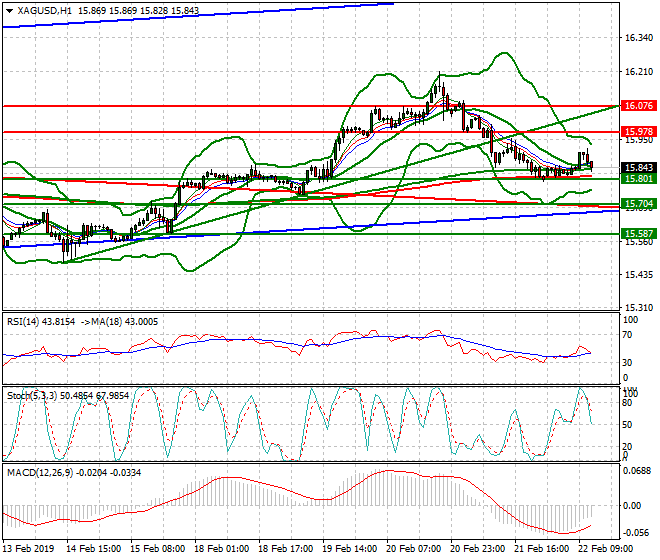The width and height of the screenshot is (660, 560).
Task: Select the 18 Feb 01:00 time label
Action: (x=221, y=549)
